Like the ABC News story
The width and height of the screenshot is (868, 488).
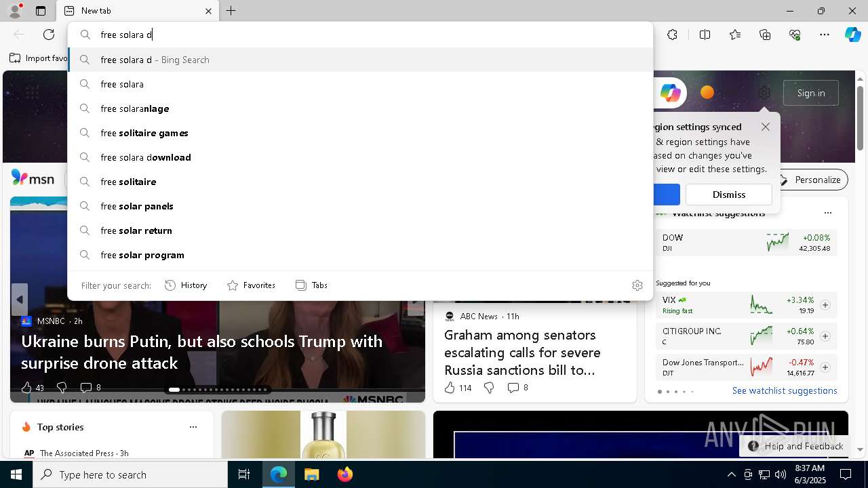449,388
